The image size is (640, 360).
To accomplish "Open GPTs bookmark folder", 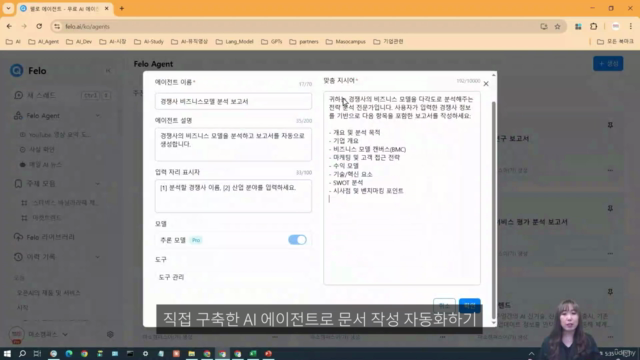I will coord(271,42).
